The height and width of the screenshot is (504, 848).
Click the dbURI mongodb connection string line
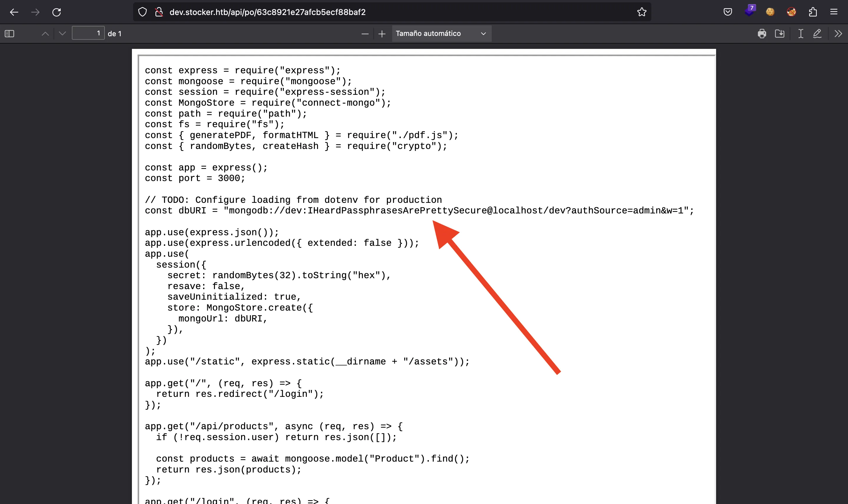419,210
